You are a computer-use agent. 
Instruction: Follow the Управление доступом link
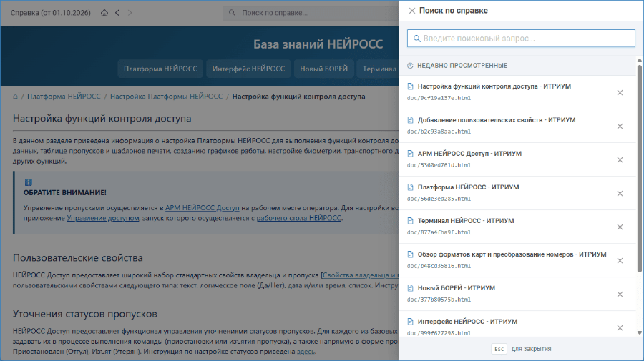[x=102, y=218]
